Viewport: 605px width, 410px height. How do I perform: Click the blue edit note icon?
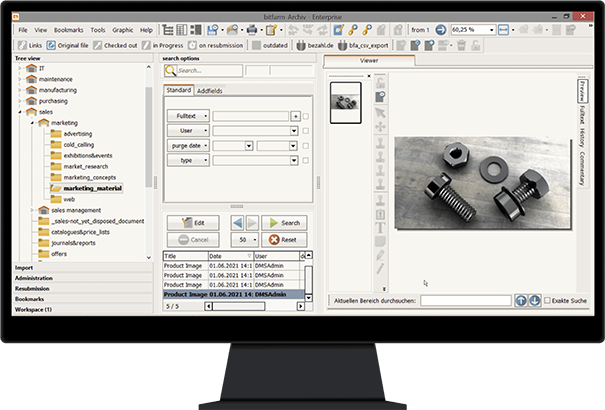point(338,30)
